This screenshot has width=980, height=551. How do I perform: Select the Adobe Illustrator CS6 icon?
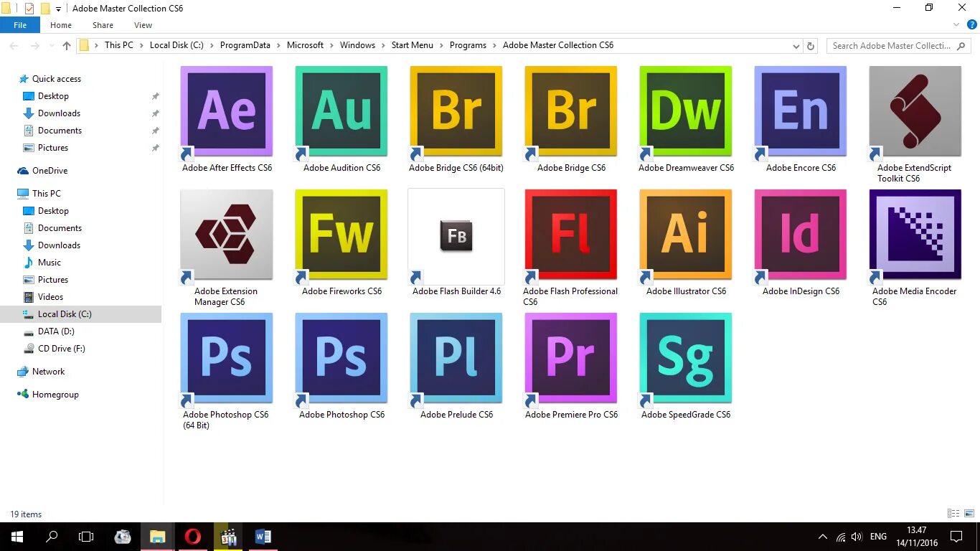pyautogui.click(x=686, y=235)
